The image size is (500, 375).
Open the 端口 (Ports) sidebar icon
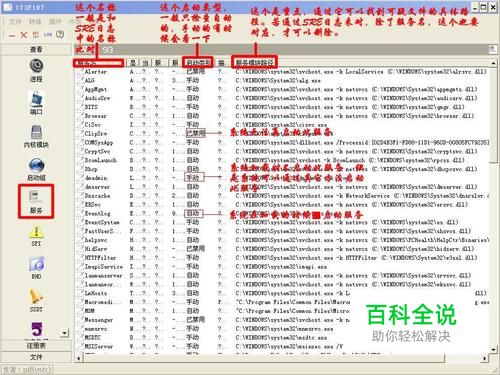(36, 103)
